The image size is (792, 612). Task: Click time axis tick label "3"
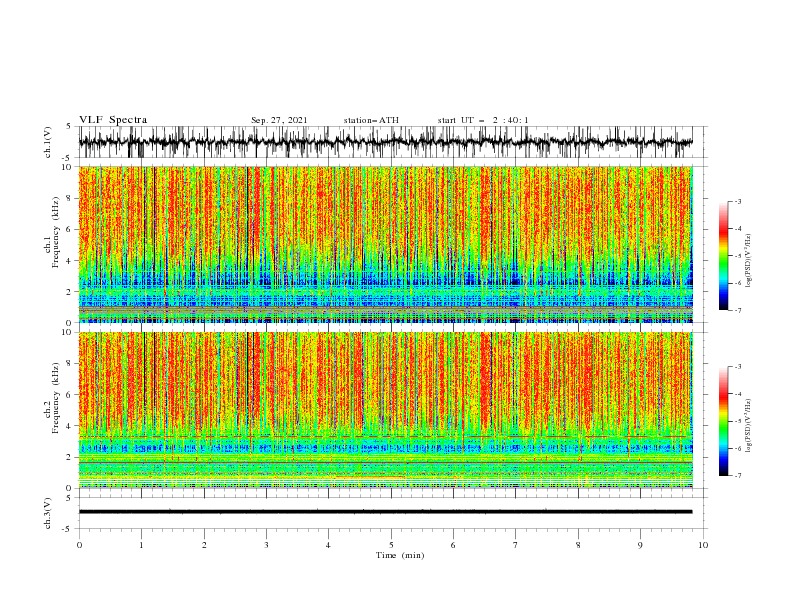coord(266,545)
